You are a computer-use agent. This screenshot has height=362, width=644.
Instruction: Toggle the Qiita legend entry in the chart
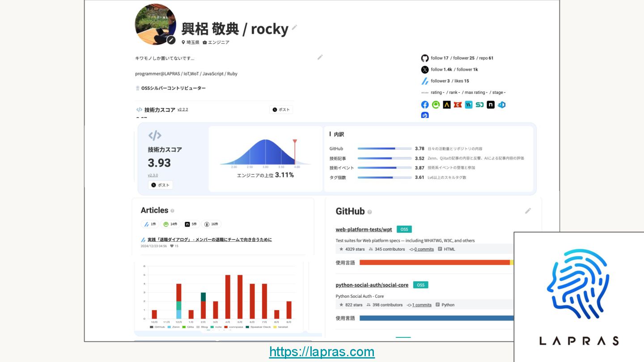click(188, 327)
